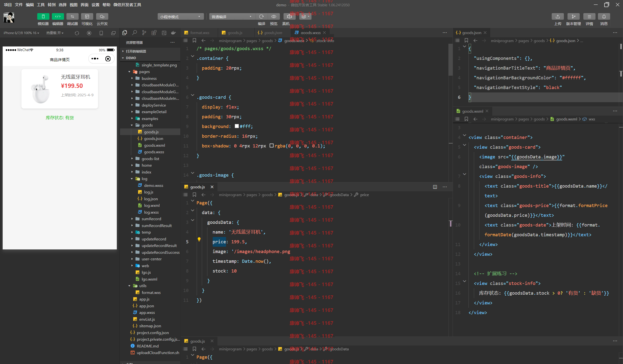This screenshot has height=364, width=623.
Task: Toggle the 调试器 debugger panel button
Action: [73, 17]
